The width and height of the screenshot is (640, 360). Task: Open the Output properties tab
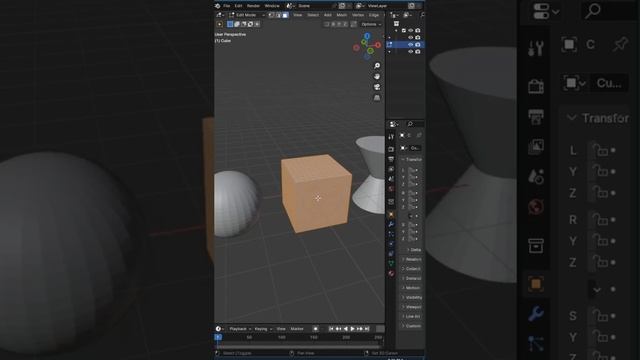click(x=391, y=159)
